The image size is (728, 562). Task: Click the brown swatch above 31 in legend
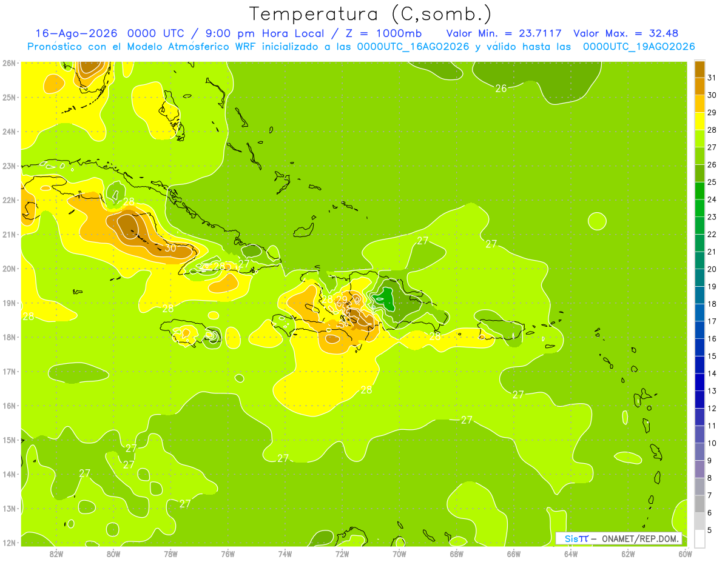point(699,69)
